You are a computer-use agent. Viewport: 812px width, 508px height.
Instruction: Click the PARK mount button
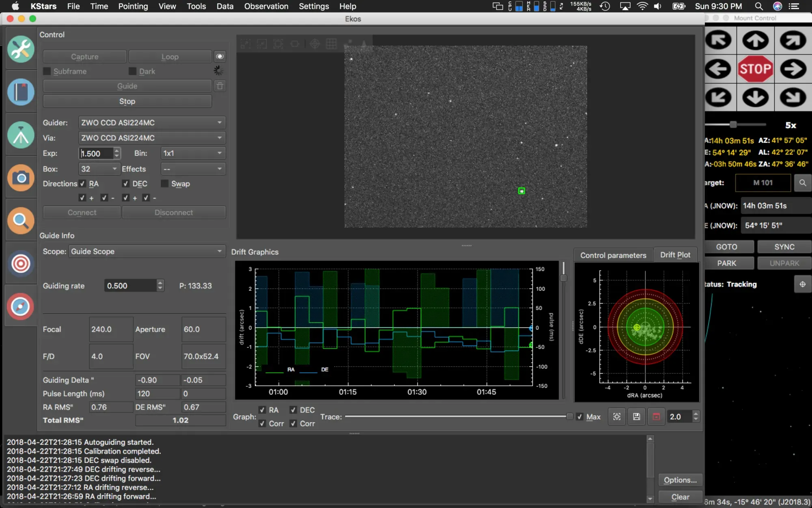pyautogui.click(x=726, y=263)
